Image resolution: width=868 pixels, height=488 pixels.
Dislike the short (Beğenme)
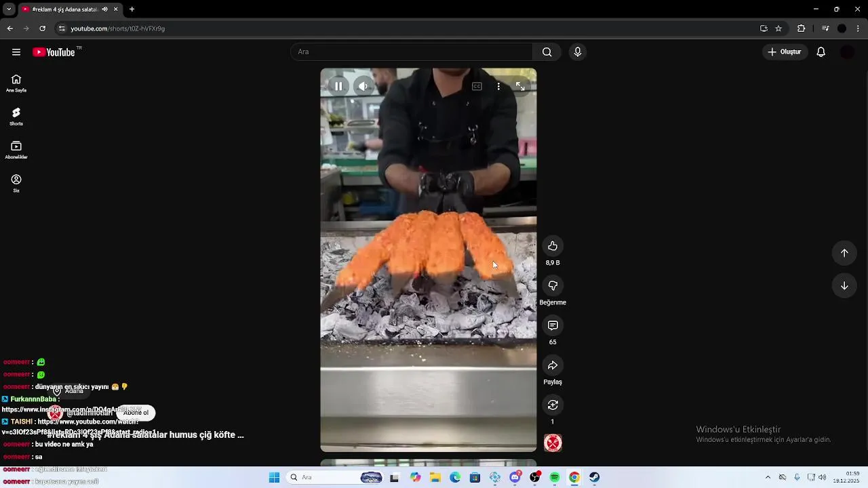[553, 286]
